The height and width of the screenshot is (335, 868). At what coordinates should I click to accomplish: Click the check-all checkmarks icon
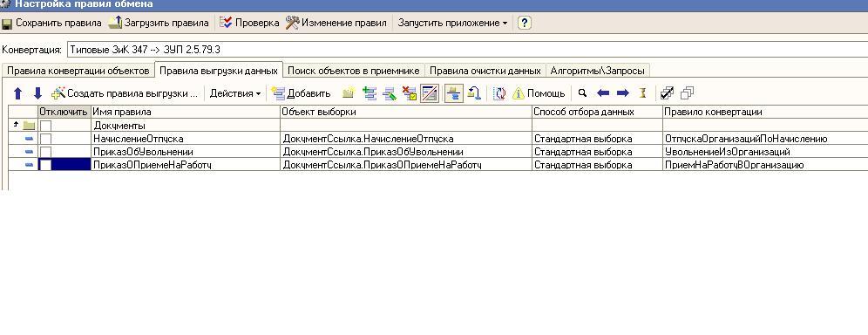click(x=667, y=93)
